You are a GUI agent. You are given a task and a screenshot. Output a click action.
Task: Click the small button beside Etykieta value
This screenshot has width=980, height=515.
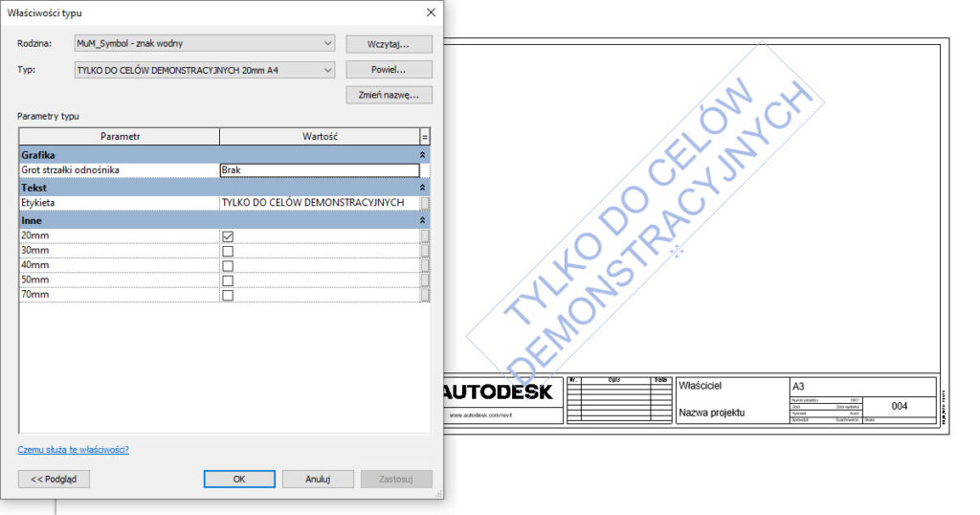[425, 203]
